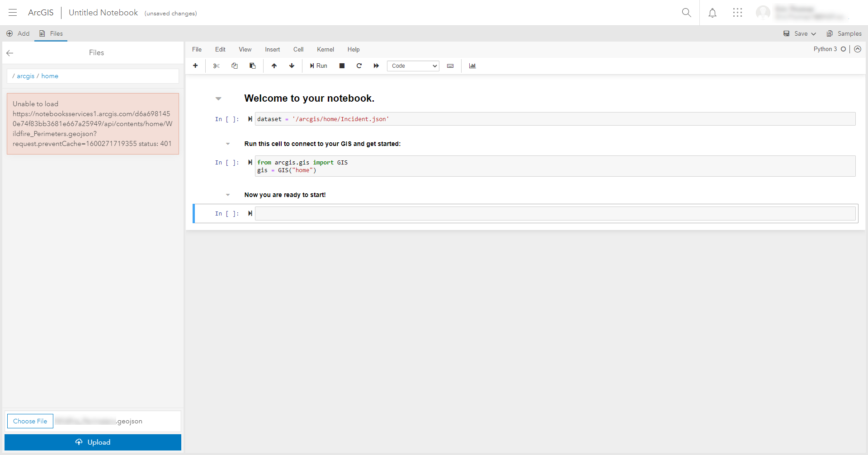This screenshot has height=455, width=868.
Task: Open the search magnifier icon
Action: pyautogui.click(x=686, y=13)
